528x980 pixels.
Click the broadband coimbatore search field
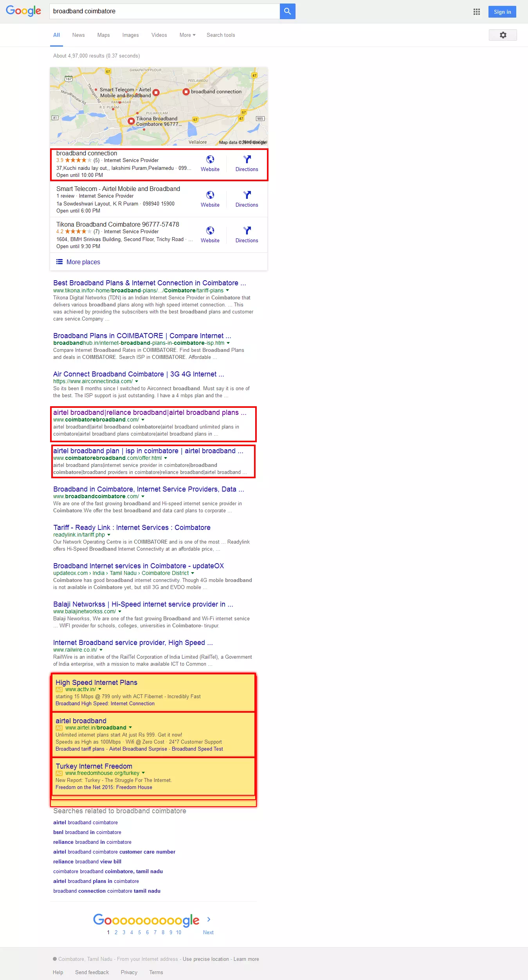pyautogui.click(x=164, y=11)
